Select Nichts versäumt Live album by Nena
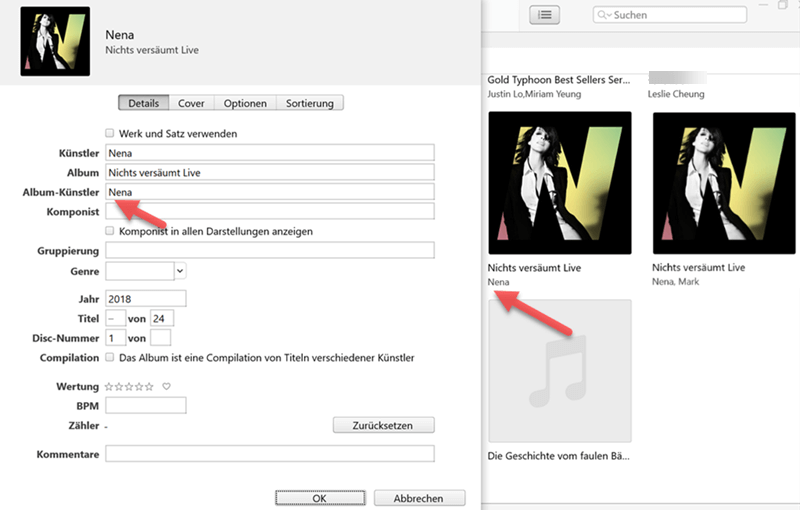 (x=560, y=183)
